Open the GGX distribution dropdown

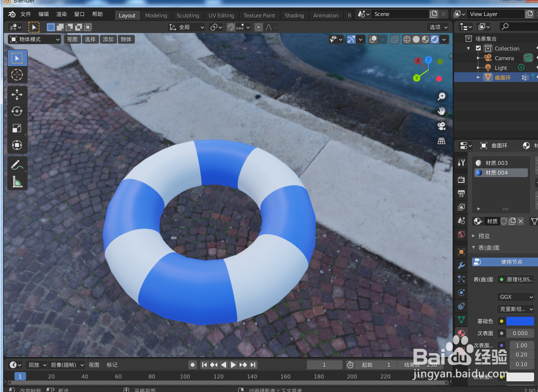click(x=516, y=296)
